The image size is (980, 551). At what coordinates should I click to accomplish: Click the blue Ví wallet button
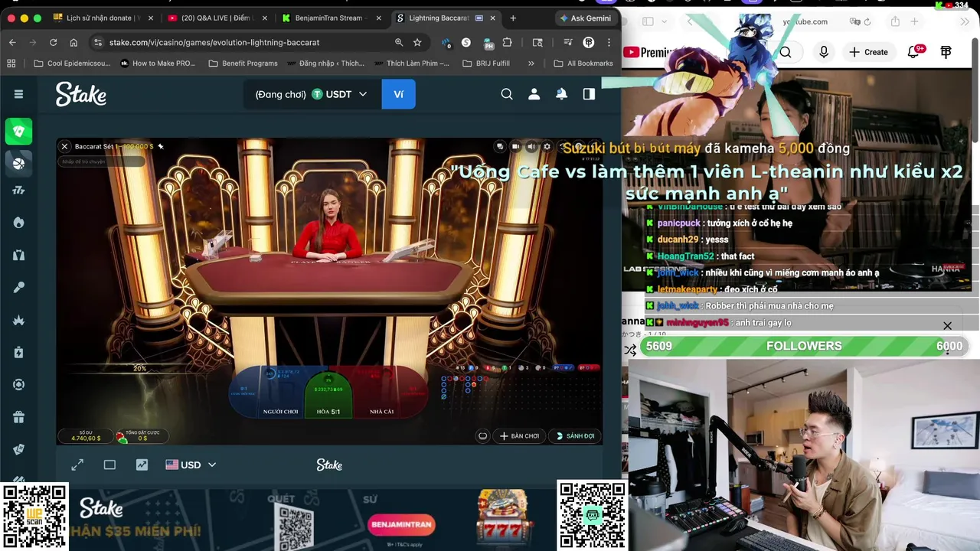click(398, 94)
